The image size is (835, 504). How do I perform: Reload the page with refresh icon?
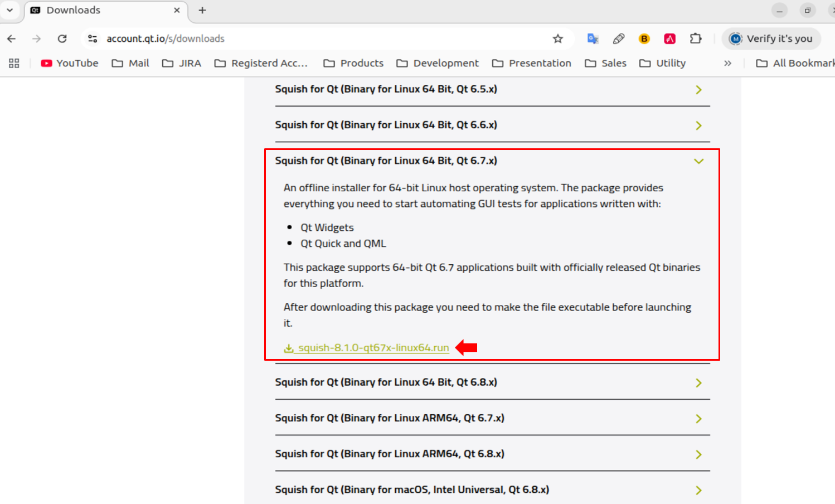[62, 38]
